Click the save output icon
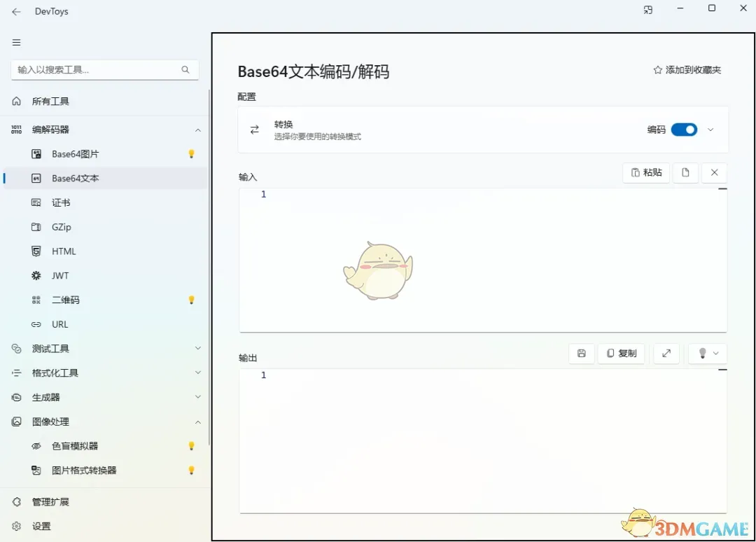The width and height of the screenshot is (756, 542). point(581,354)
